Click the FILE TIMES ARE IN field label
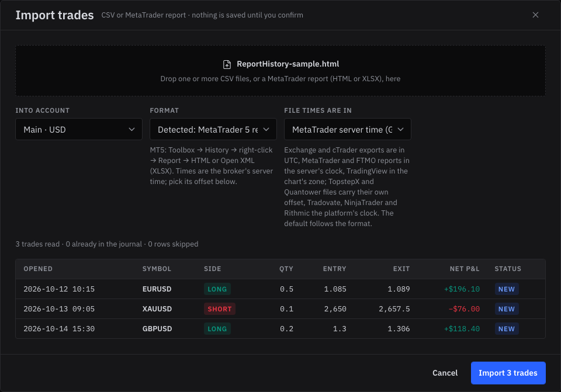561x392 pixels. point(318,110)
